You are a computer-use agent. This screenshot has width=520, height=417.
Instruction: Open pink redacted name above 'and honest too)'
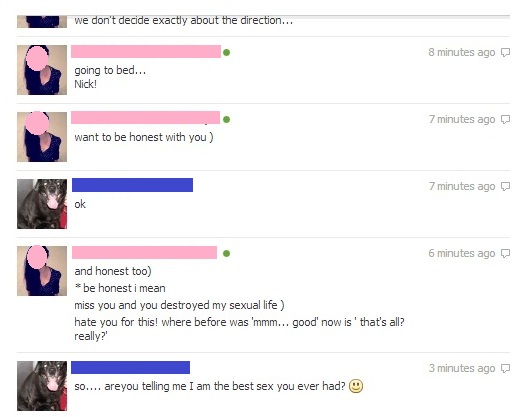point(144,253)
